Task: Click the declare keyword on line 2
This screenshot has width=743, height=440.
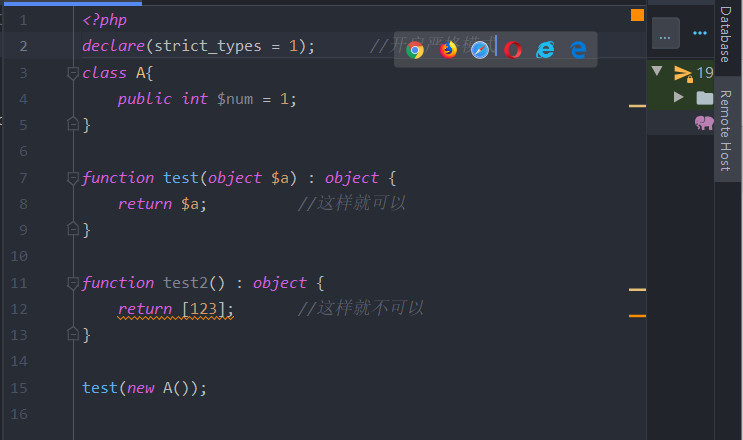Action: pyautogui.click(x=113, y=46)
